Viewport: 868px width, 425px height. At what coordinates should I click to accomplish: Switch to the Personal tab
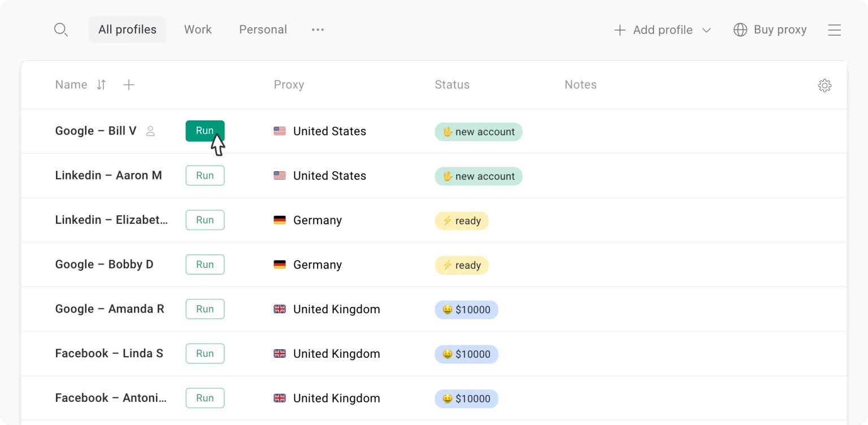(263, 29)
